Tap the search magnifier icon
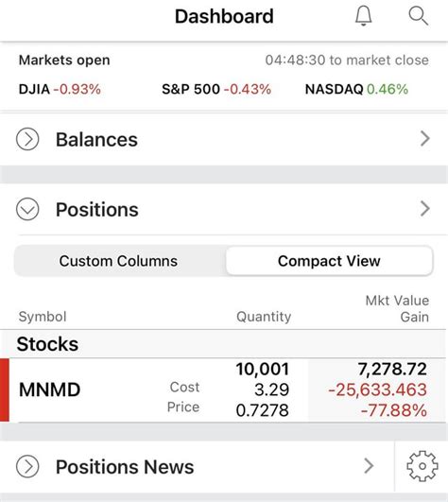This screenshot has width=448, height=502. [419, 16]
